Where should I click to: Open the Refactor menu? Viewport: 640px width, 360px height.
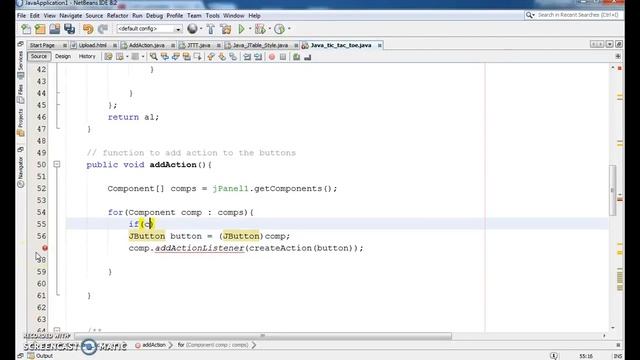pyautogui.click(x=118, y=16)
